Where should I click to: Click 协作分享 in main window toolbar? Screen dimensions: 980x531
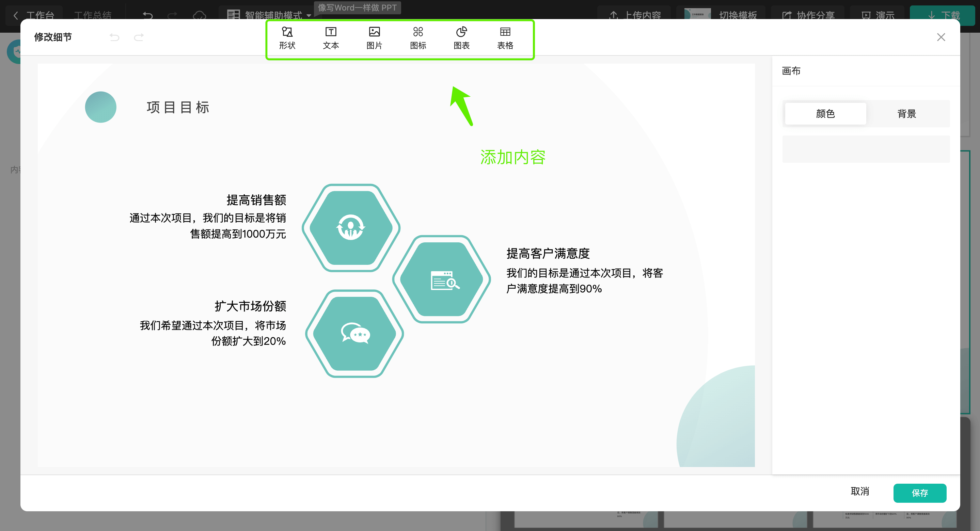[808, 15]
